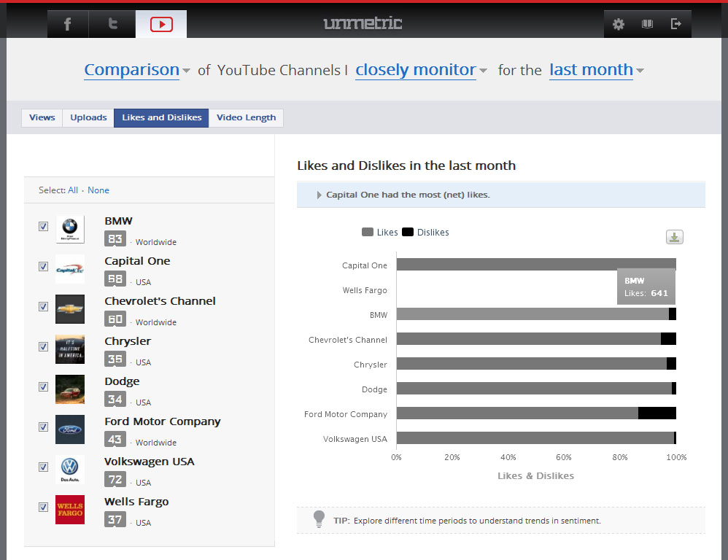728x560 pixels.
Task: Click the Chrysler likes bar in chart
Action: [x=532, y=363]
